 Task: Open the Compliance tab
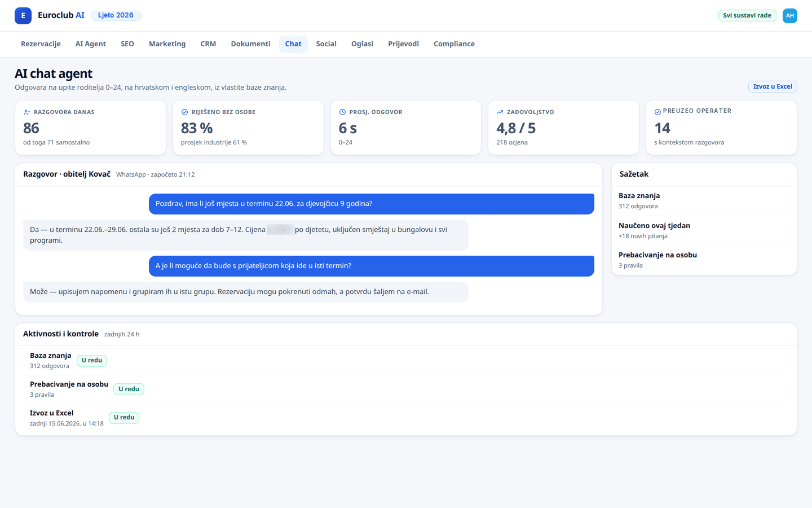tap(454, 44)
